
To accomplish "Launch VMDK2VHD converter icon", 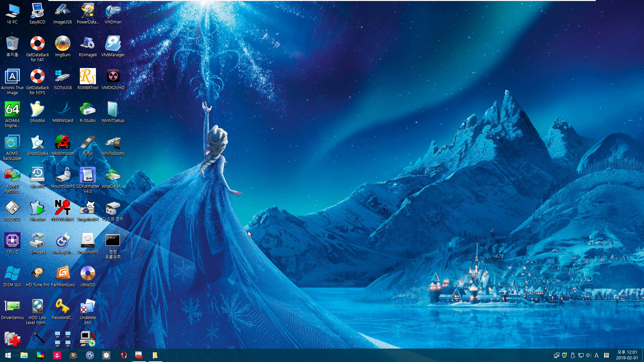I will pyautogui.click(x=113, y=79).
